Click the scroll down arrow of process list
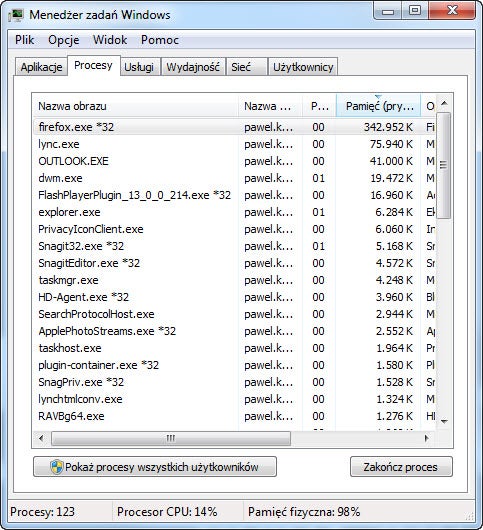Screen dimensions: 483x530 [444, 421]
